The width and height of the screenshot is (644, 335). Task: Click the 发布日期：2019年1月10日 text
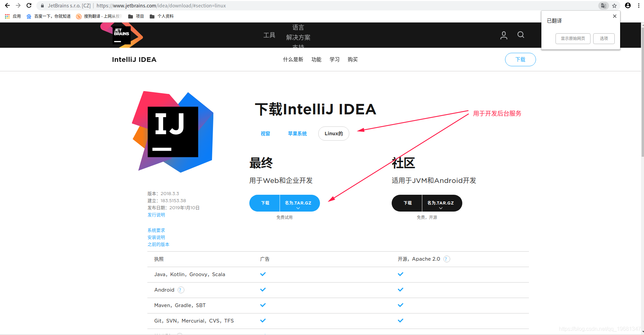pos(174,208)
